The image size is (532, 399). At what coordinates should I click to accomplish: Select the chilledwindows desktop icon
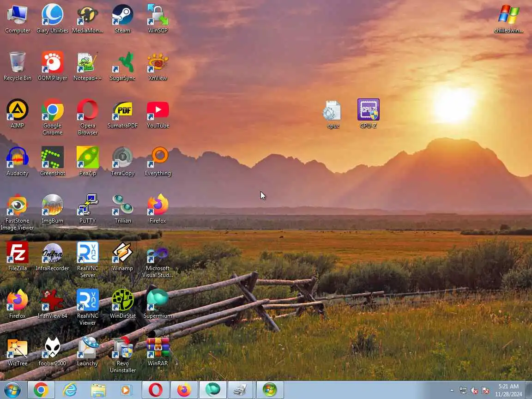(508, 19)
